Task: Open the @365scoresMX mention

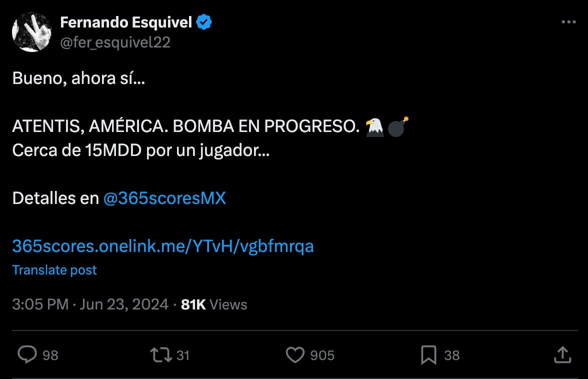Action: pyautogui.click(x=164, y=198)
